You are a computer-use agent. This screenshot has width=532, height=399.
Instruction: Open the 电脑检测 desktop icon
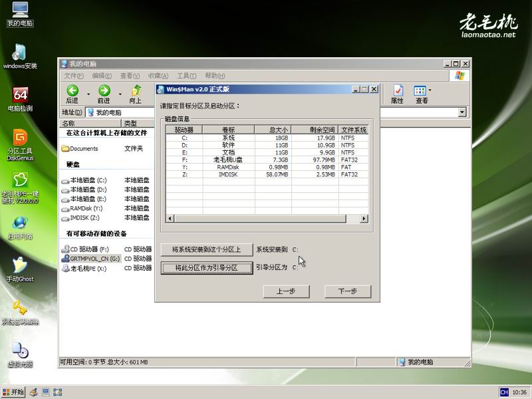coord(20,99)
